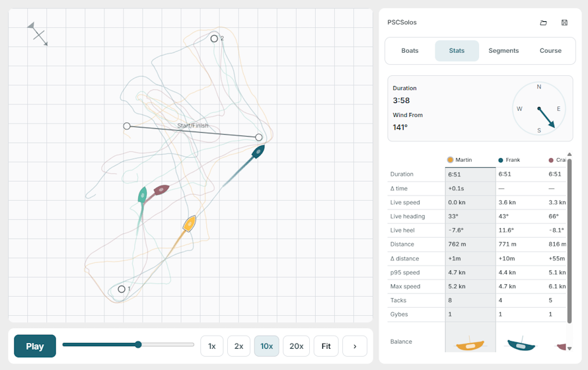Select the maroon Craig boat on map
The width and height of the screenshot is (588, 370).
(x=162, y=190)
